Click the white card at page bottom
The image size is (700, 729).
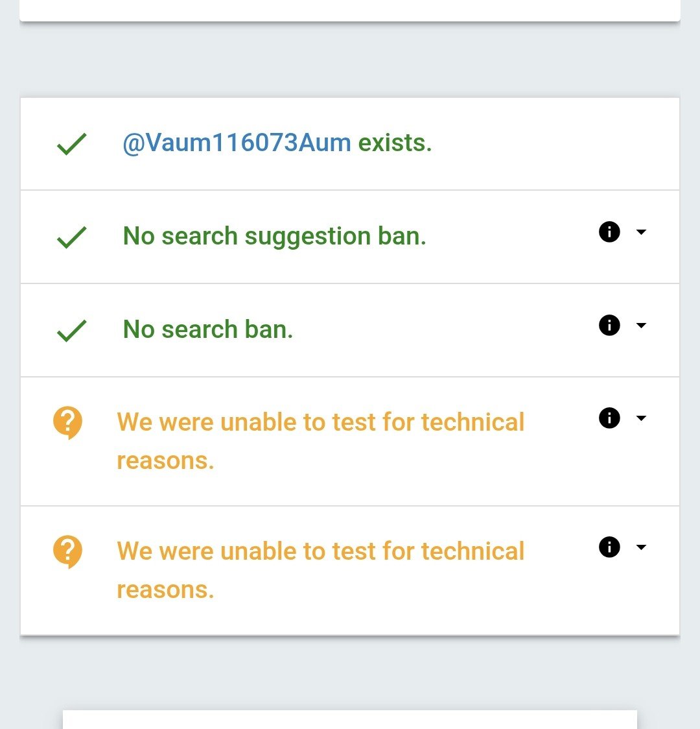[350, 719]
